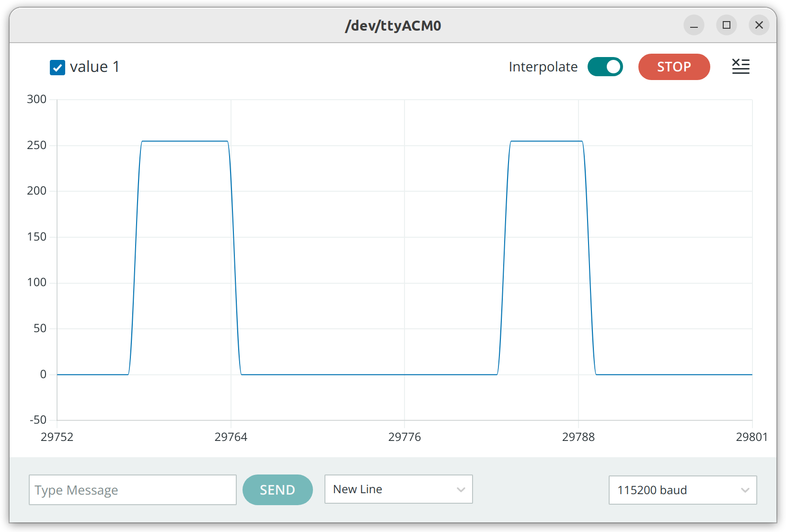Click the 29752 x-axis label
The image size is (786, 532).
click(x=57, y=437)
